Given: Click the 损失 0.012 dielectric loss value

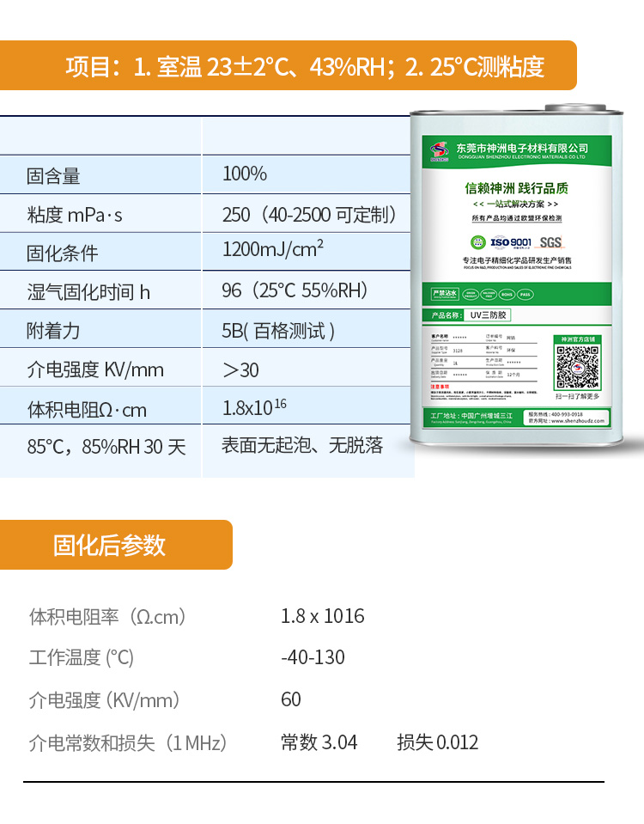Looking at the screenshot, I should (437, 742).
